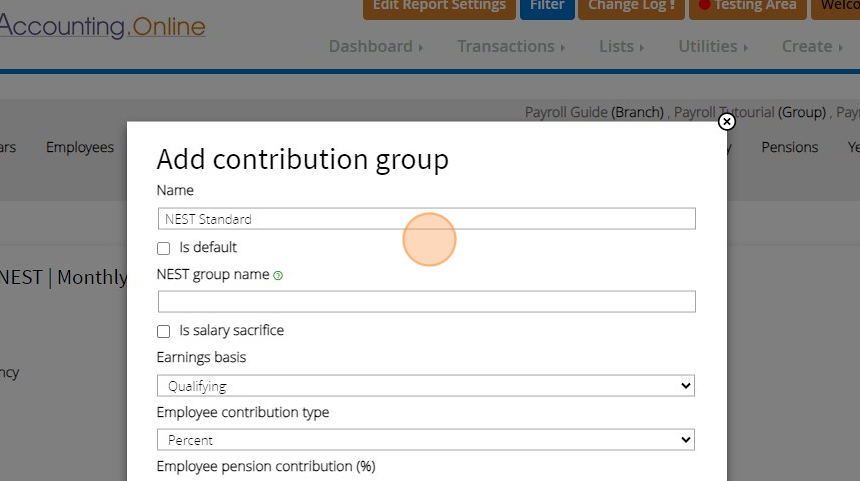The width and height of the screenshot is (860, 481).
Task: Click the Testing Area button
Action: tap(747, 6)
